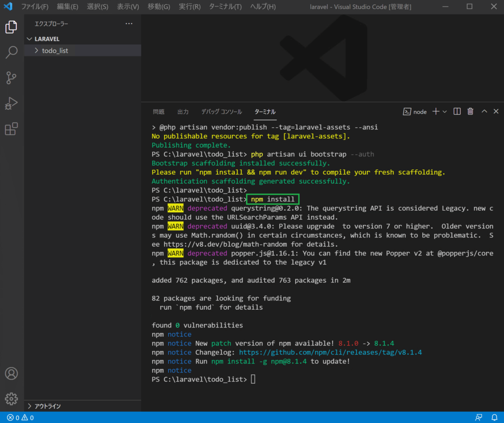Image resolution: width=504 pixels, height=423 pixels.
Task: Open the Accounts icon in activity bar
Action: [11, 373]
